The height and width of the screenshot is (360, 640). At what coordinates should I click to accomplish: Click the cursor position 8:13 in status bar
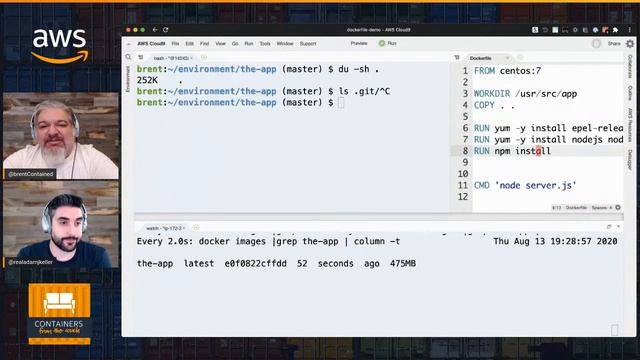click(556, 208)
